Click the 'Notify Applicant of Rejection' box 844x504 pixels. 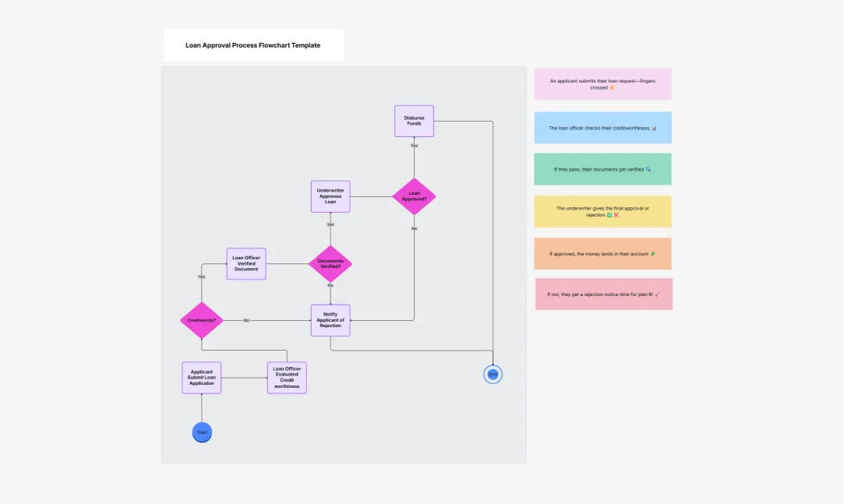[330, 319]
